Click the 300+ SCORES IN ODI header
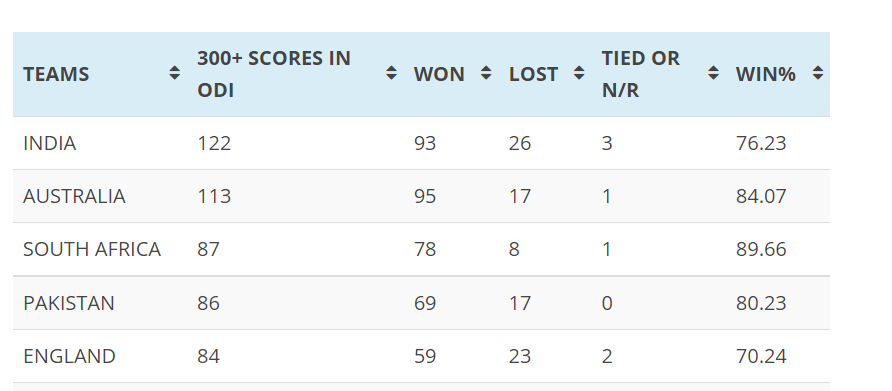This screenshot has height=391, width=892. [274, 74]
